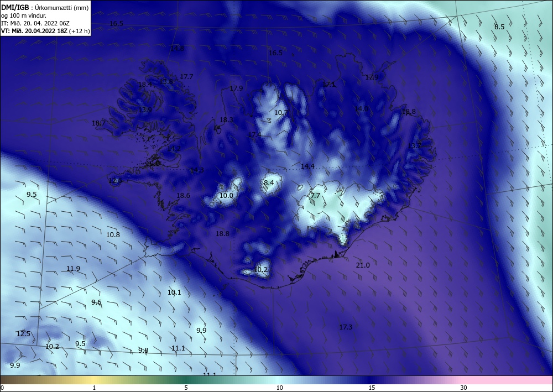Click the color scale label 0
The width and height of the screenshot is (553, 392).
coord(2,388)
